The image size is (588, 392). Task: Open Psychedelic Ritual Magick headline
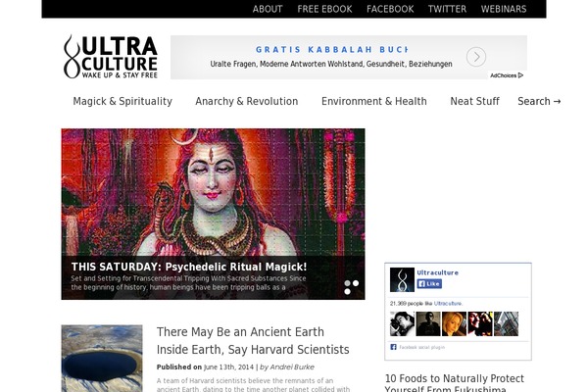(x=189, y=267)
